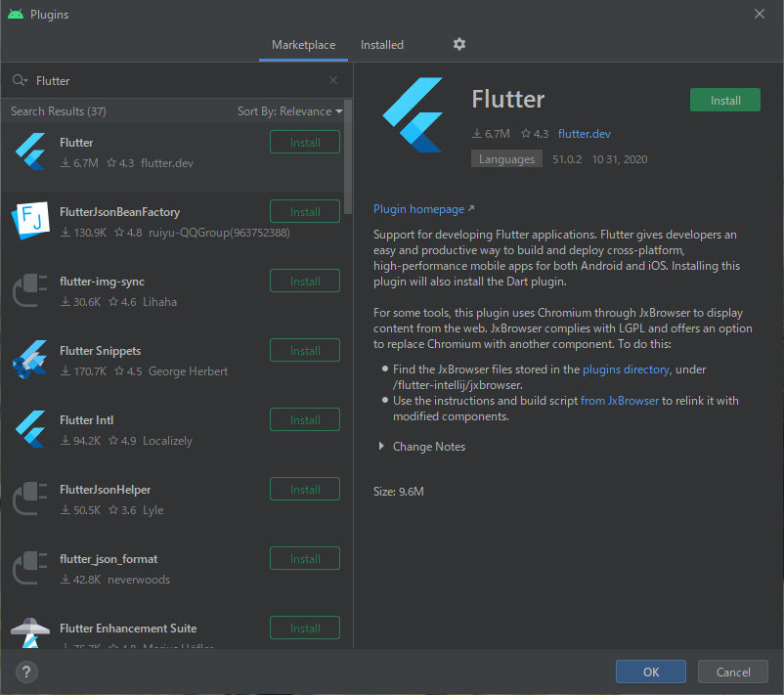
Task: Click the large Flutter logo in details
Action: point(413,115)
